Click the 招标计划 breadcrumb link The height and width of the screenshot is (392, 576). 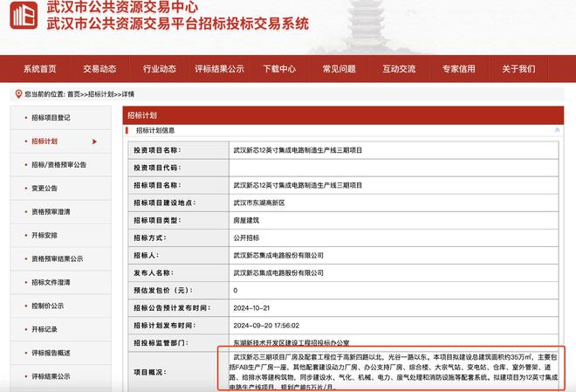click(100, 94)
